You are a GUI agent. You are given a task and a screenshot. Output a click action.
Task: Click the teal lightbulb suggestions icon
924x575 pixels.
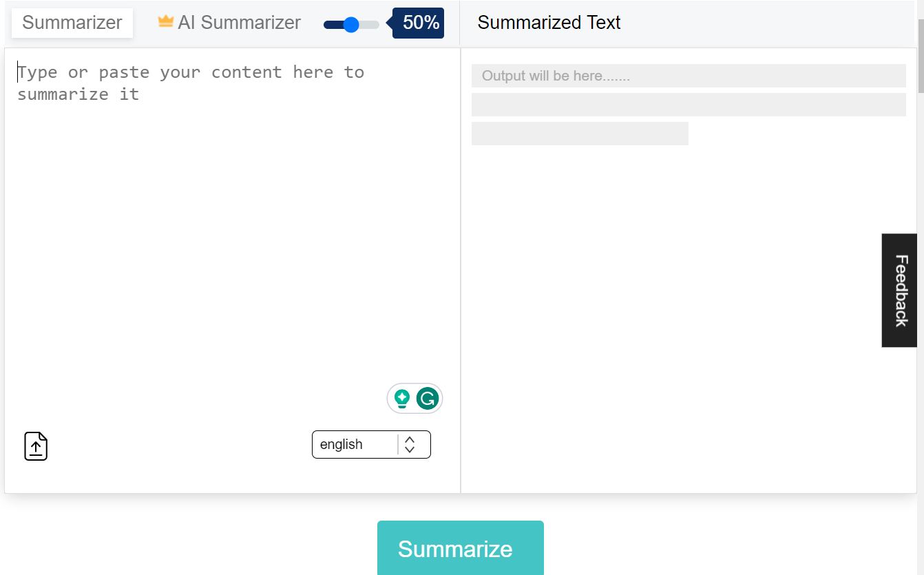[x=403, y=398]
